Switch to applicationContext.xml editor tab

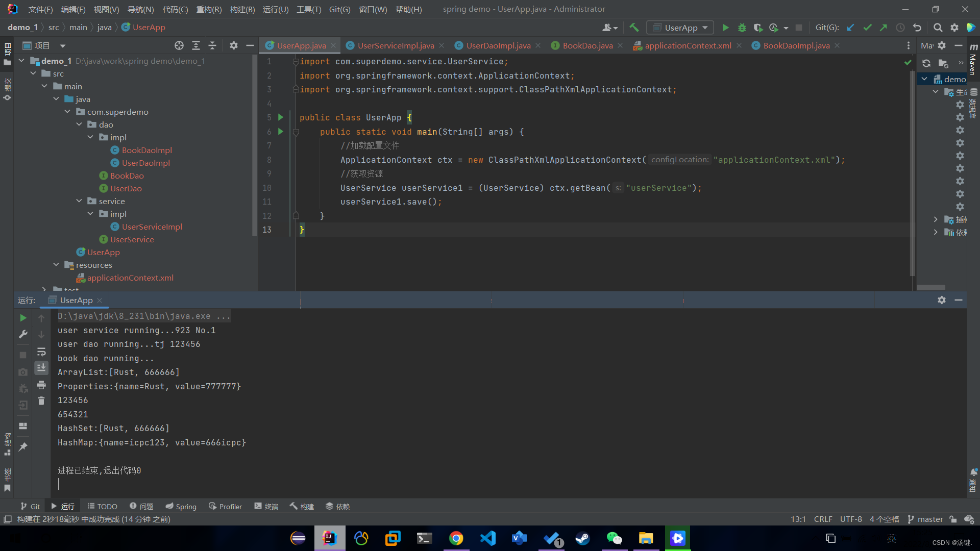click(x=688, y=45)
